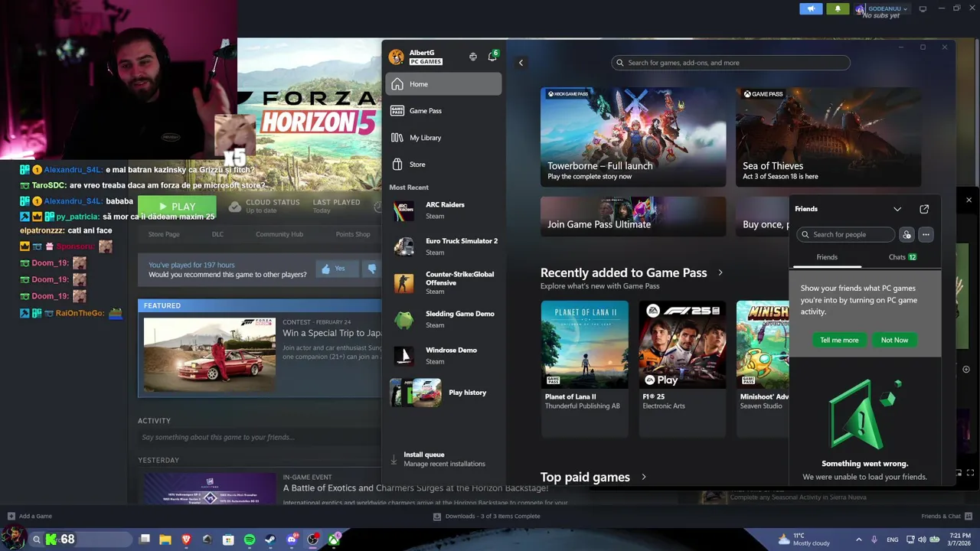Screen dimensions: 980x551
Task: Open Euro Truck Simulator 2 recent entry
Action: pyautogui.click(x=444, y=246)
